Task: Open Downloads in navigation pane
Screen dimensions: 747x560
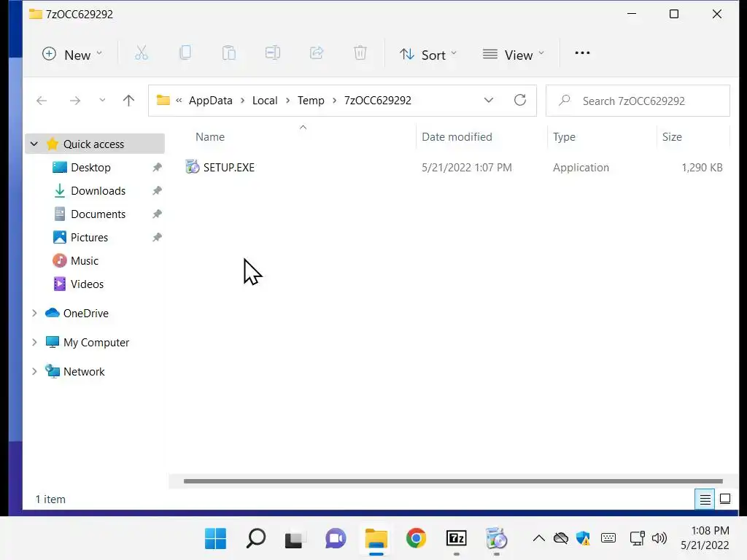Action: 98,190
